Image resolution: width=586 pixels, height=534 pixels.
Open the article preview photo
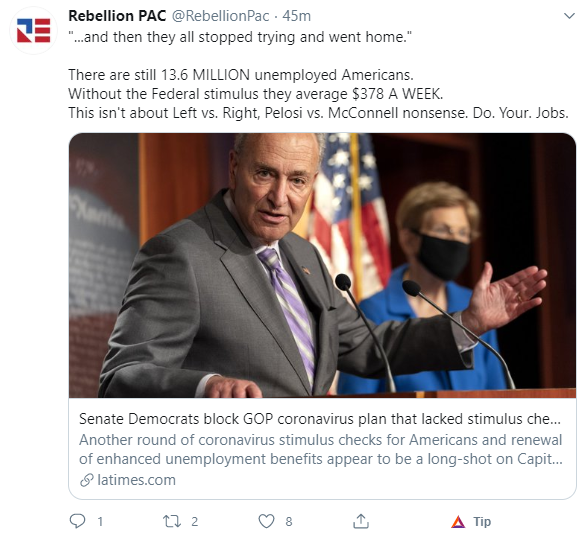coord(322,265)
